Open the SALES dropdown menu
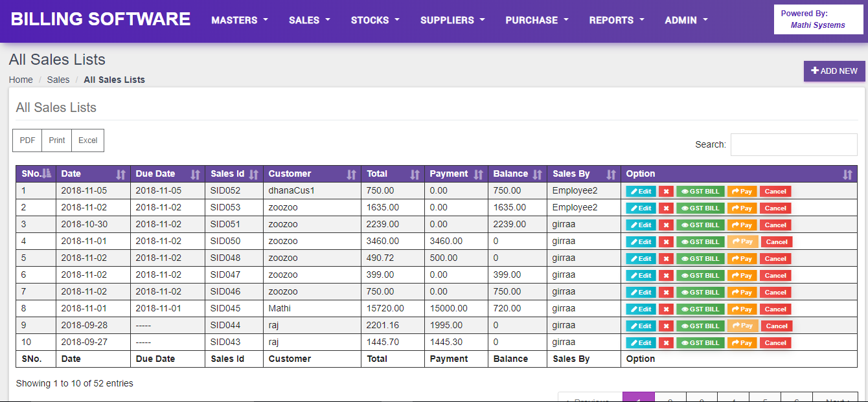The height and width of the screenshot is (402, 868). pos(309,20)
